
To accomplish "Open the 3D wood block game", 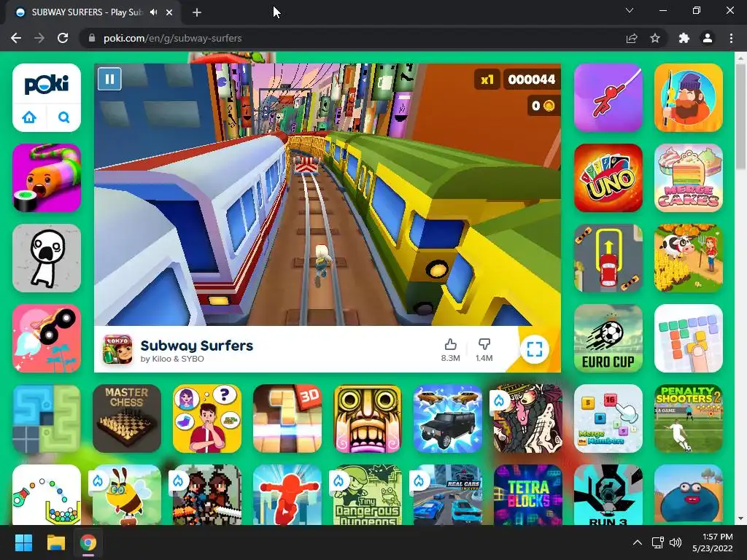I will [287, 418].
